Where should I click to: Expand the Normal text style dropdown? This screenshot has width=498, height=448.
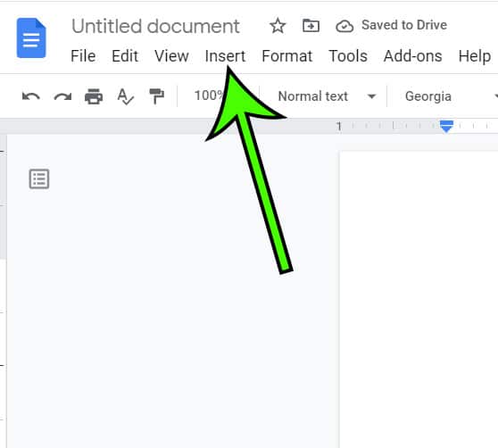point(327,96)
